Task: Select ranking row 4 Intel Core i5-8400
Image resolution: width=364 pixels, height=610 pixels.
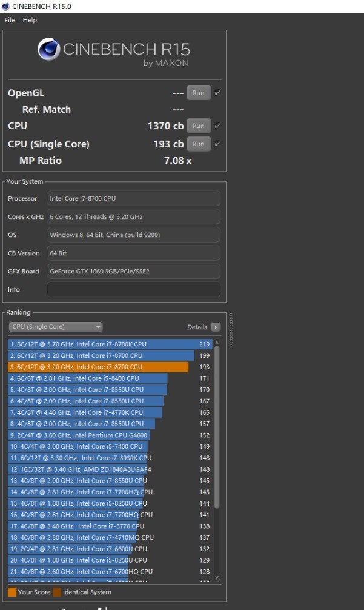Action: [110, 378]
